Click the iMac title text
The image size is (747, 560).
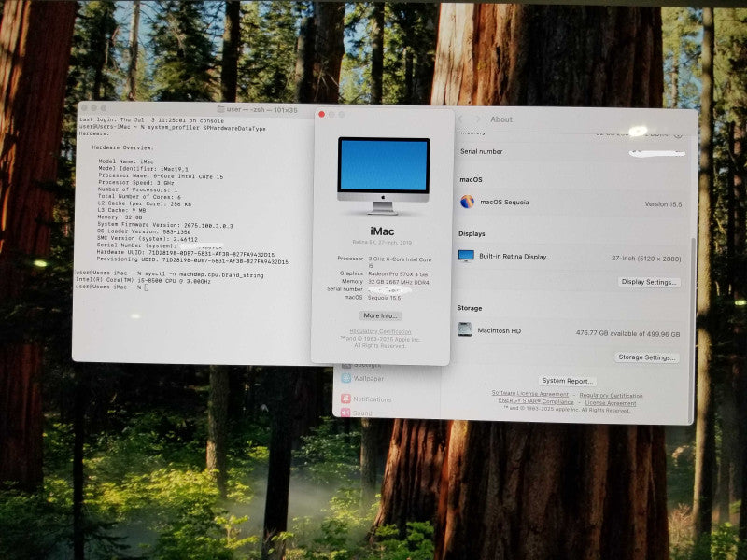click(x=382, y=231)
